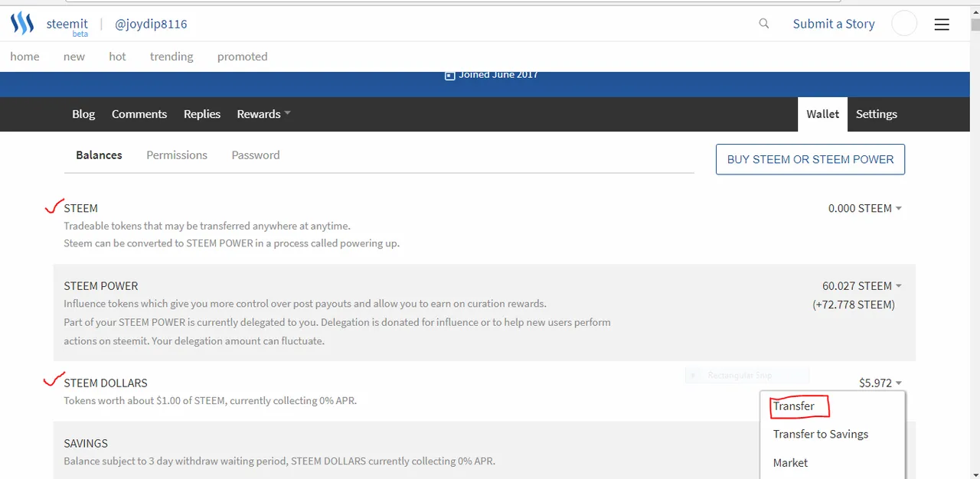Click the (+72.778 STEEM) delegation value

(x=854, y=305)
